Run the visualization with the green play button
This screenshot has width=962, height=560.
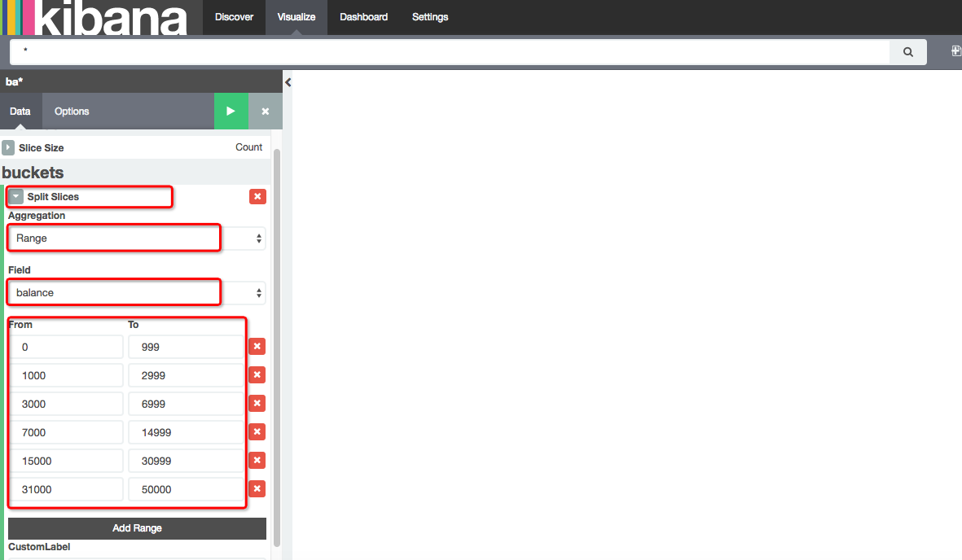point(231,112)
